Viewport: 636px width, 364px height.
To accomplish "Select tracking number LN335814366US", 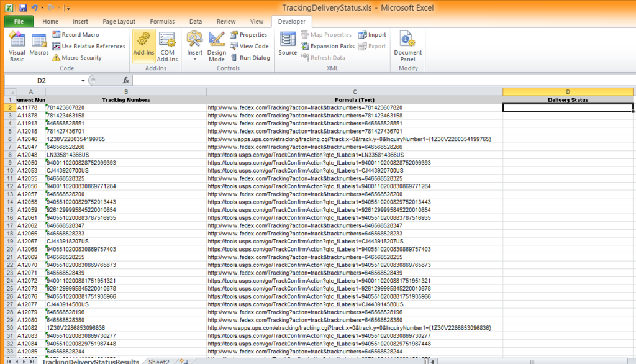I will click(125, 155).
